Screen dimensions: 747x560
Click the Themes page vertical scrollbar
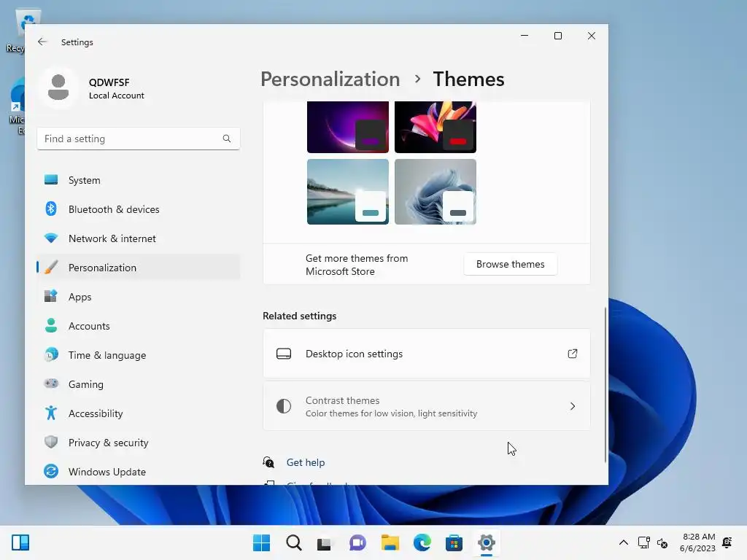pyautogui.click(x=605, y=385)
